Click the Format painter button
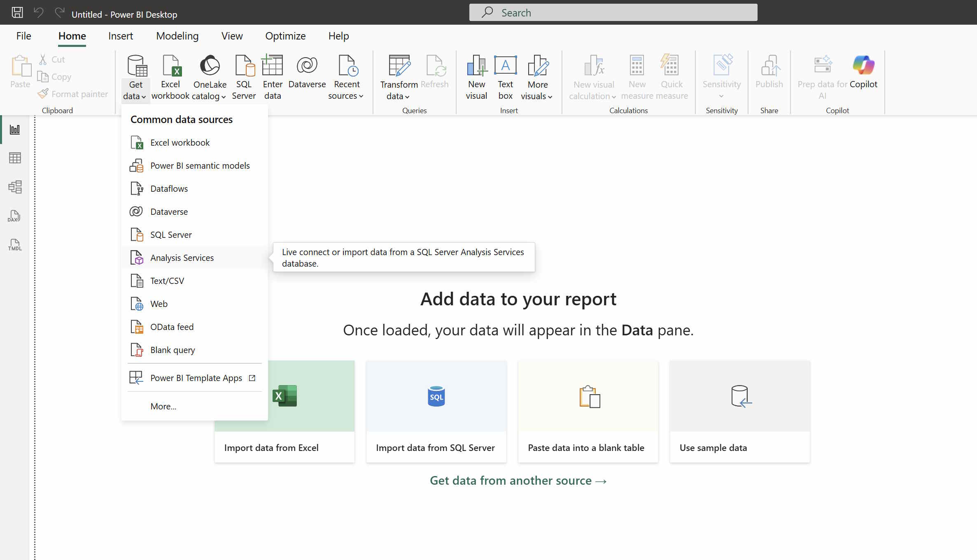Viewport: 977px width, 560px height. (x=73, y=94)
